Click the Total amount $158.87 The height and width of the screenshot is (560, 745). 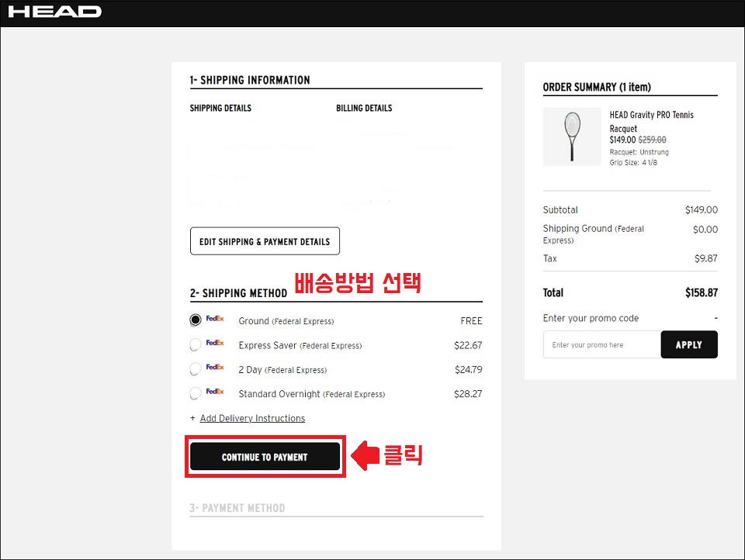(702, 292)
